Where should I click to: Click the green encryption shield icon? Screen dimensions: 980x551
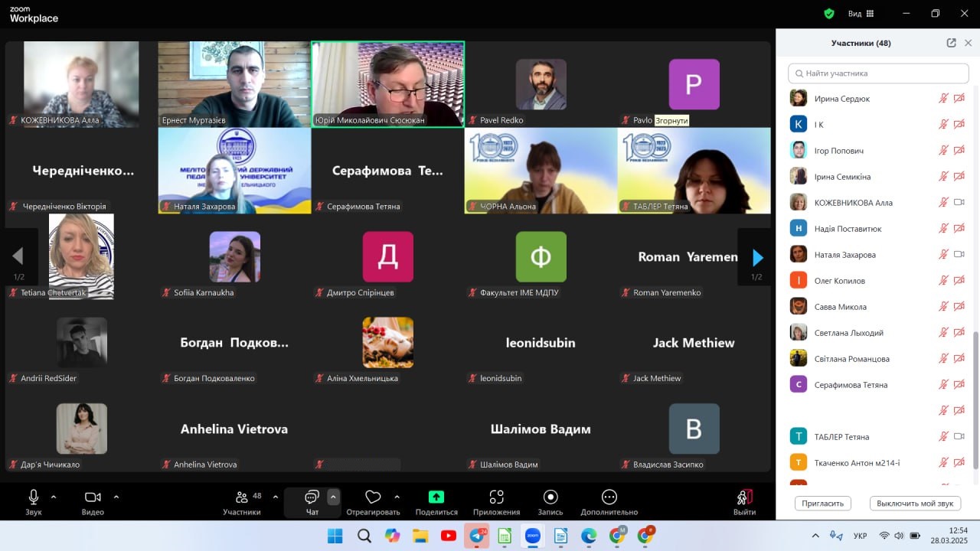point(829,14)
